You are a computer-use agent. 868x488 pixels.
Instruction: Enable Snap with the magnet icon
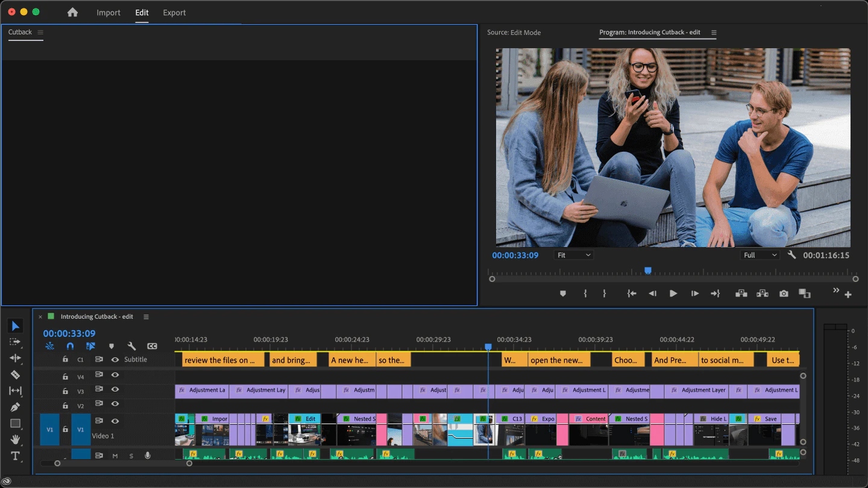69,346
